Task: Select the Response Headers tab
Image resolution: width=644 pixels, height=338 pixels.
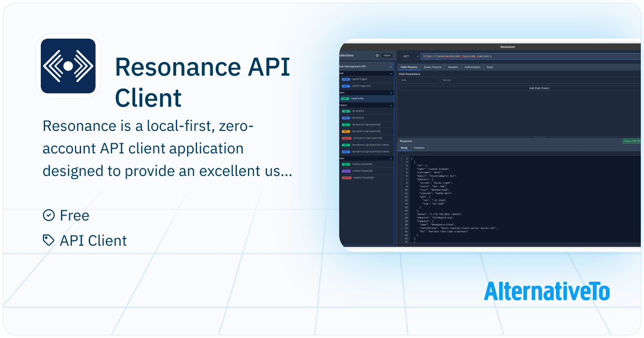Action: tap(419, 148)
